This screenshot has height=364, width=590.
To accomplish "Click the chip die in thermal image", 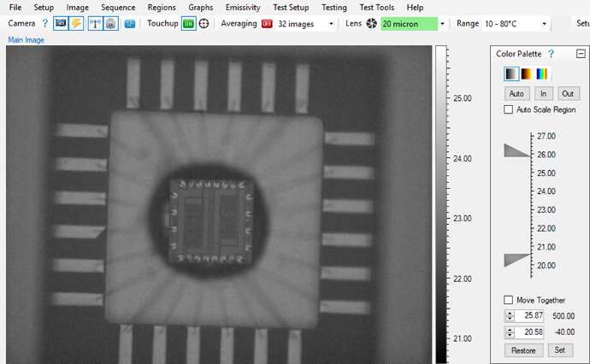I will click(x=210, y=221).
